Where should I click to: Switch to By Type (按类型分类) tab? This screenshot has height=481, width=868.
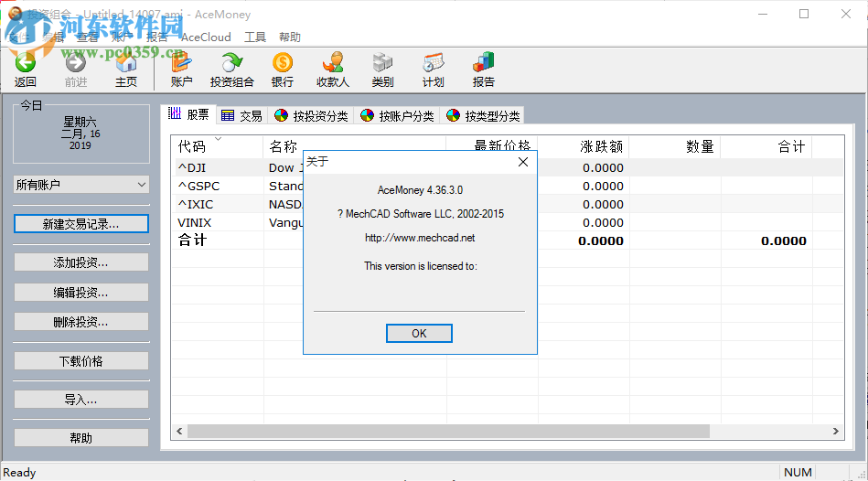click(483, 116)
